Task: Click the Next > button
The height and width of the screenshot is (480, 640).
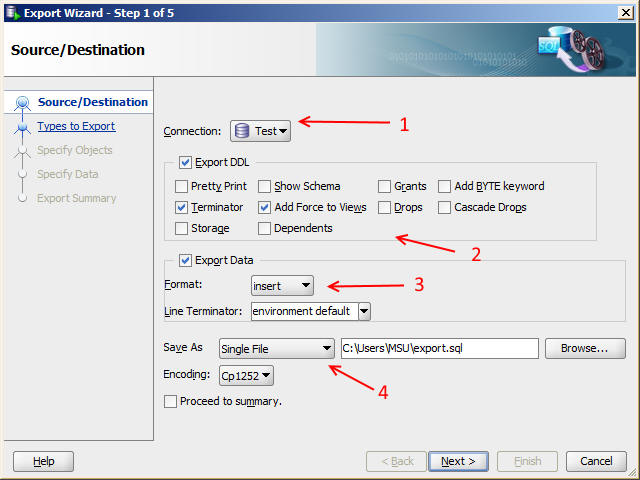Action: [x=458, y=461]
